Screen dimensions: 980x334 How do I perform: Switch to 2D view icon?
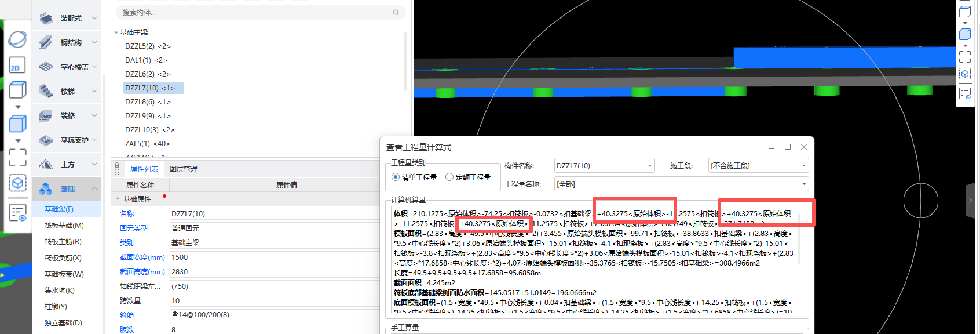pyautogui.click(x=17, y=66)
